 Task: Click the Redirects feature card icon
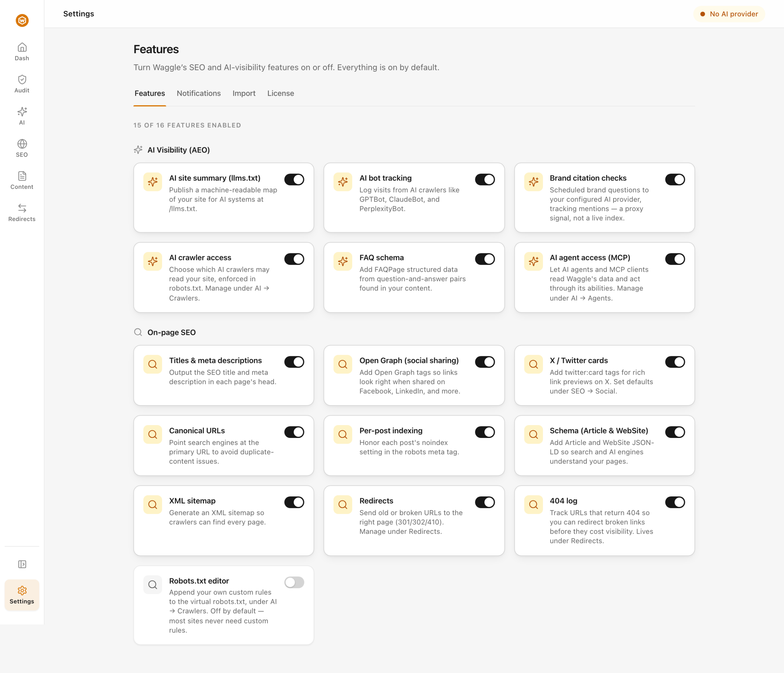(343, 504)
